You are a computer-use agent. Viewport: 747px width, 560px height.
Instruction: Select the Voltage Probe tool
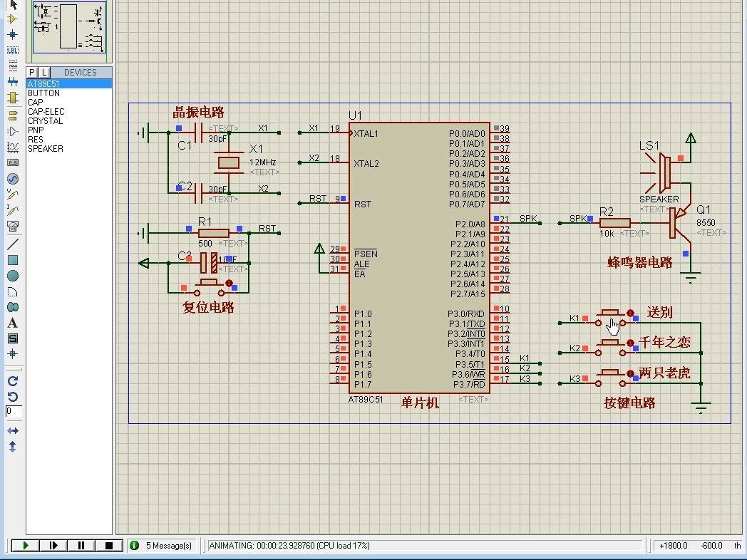click(12, 195)
